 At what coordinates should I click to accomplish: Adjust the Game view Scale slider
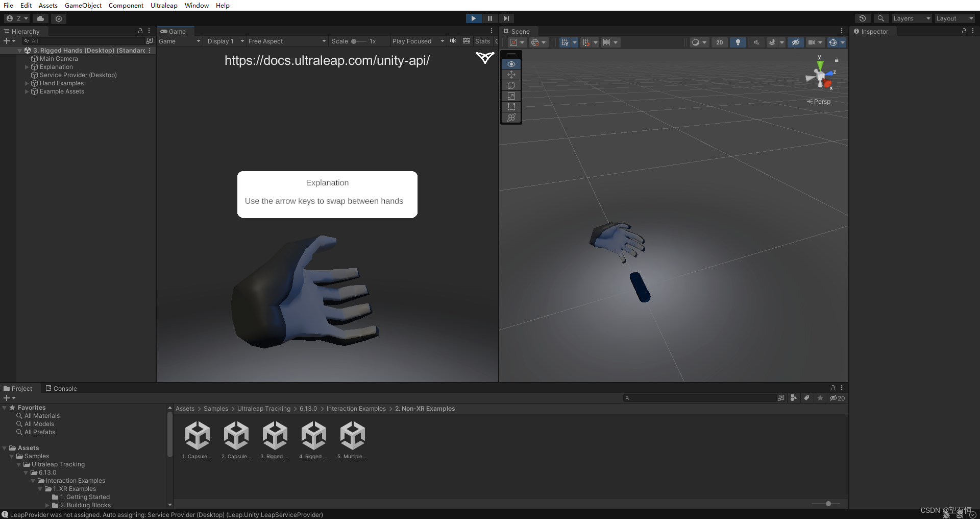point(358,41)
